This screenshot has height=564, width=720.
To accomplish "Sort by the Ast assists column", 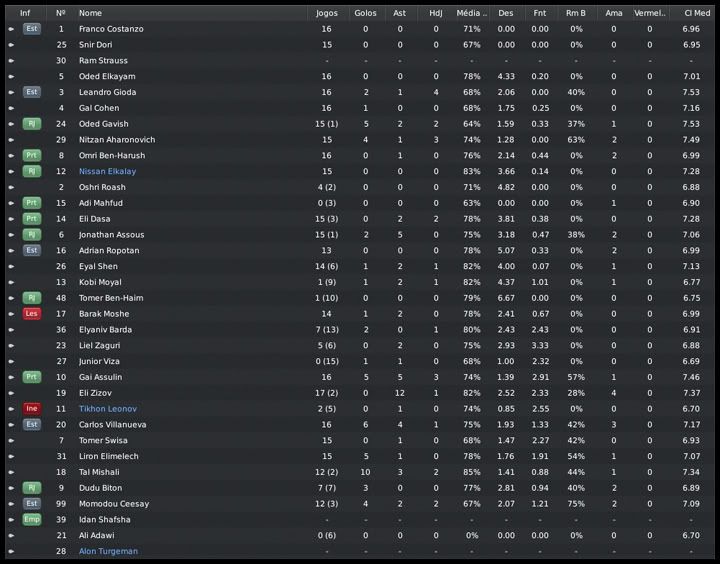I will pyautogui.click(x=400, y=13).
